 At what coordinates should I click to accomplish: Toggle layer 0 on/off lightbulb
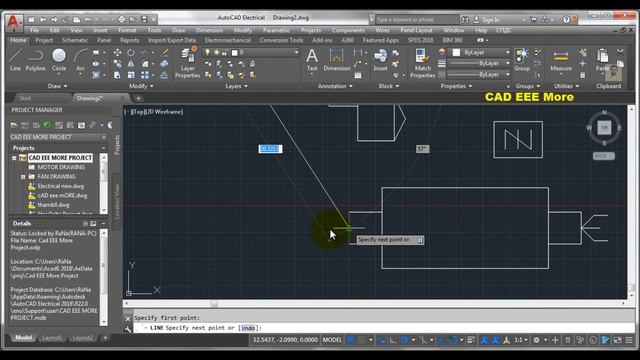coord(207,52)
